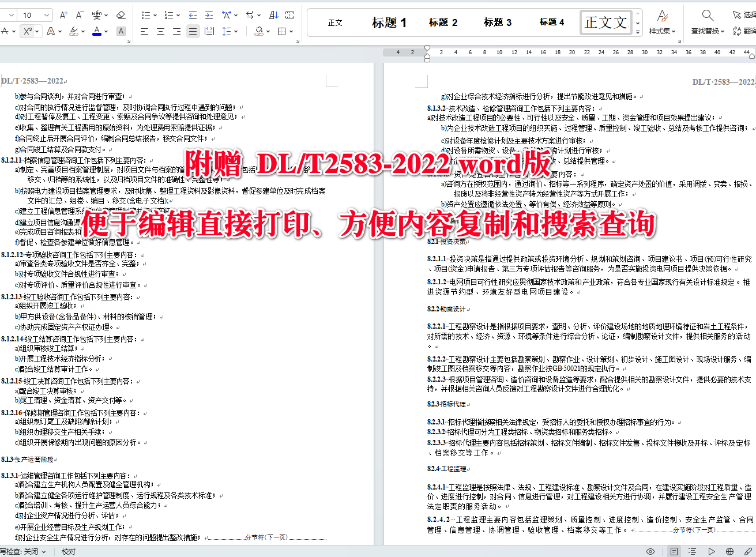Click the sort icon in toolbar

[274, 14]
